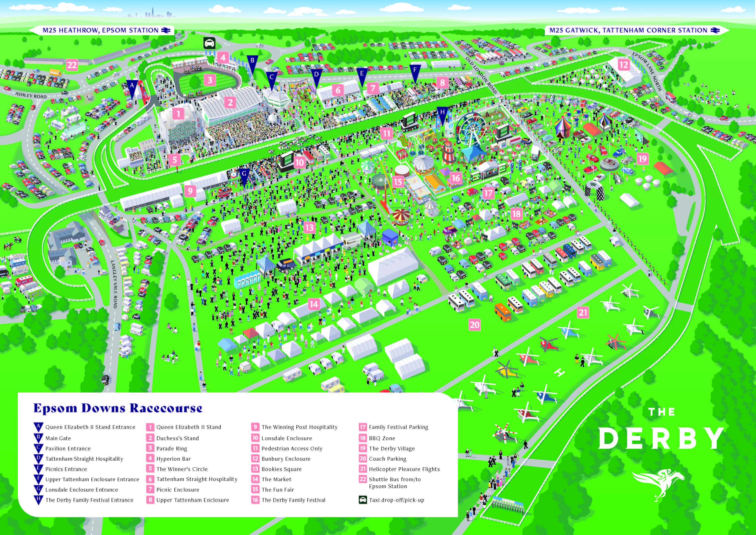Click 'Queen Elizabeth II Stand Entrance' in legend
Viewport: 756px width, 535px height.
point(90,427)
